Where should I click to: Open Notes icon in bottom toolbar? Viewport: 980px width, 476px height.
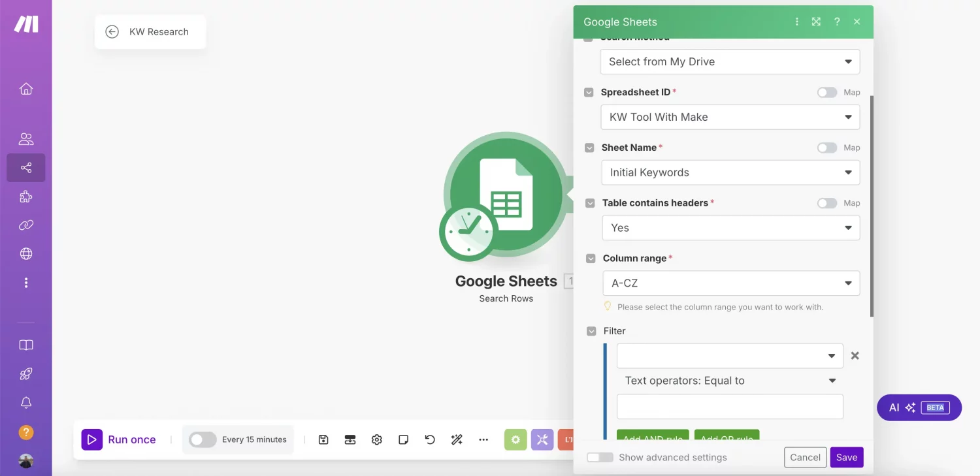pyautogui.click(x=404, y=439)
